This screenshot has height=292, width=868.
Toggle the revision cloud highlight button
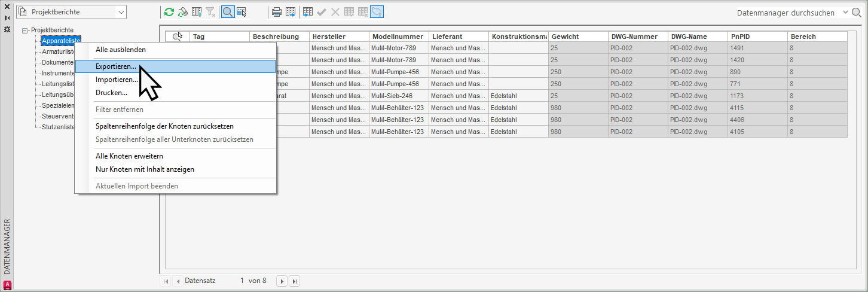point(377,12)
